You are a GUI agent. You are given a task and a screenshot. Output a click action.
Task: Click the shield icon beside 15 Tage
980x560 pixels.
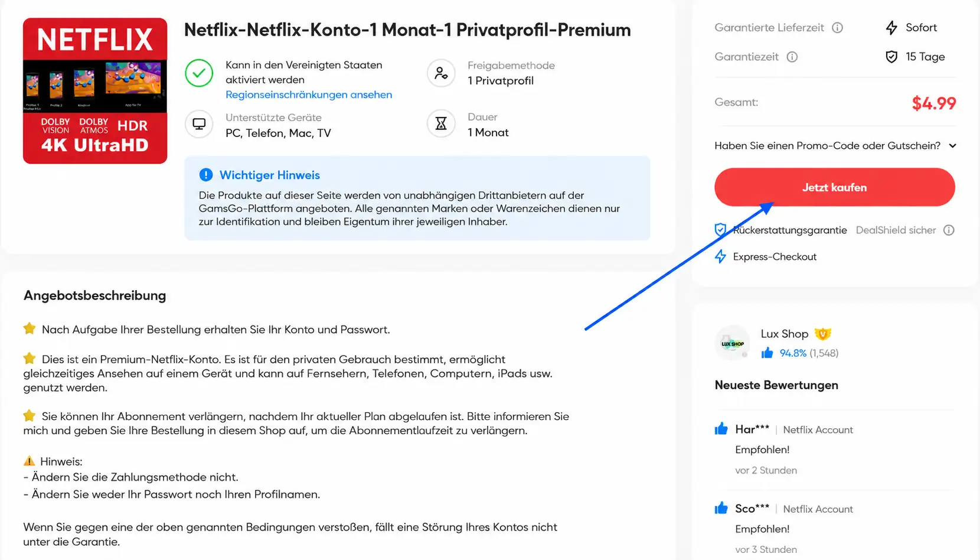pos(891,57)
